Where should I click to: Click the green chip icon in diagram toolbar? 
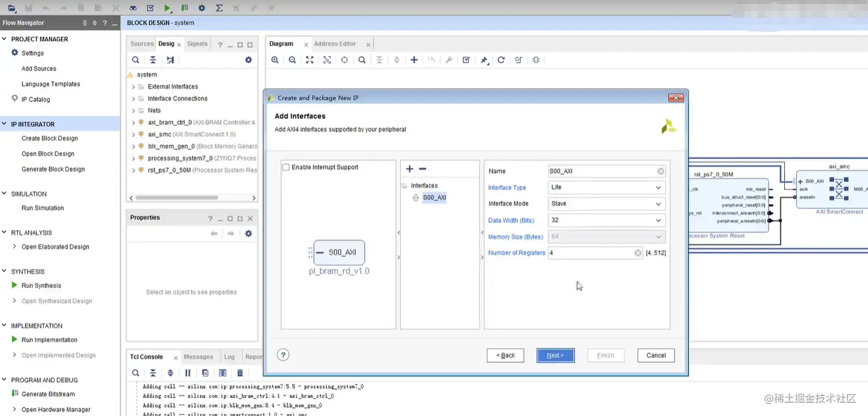536,60
